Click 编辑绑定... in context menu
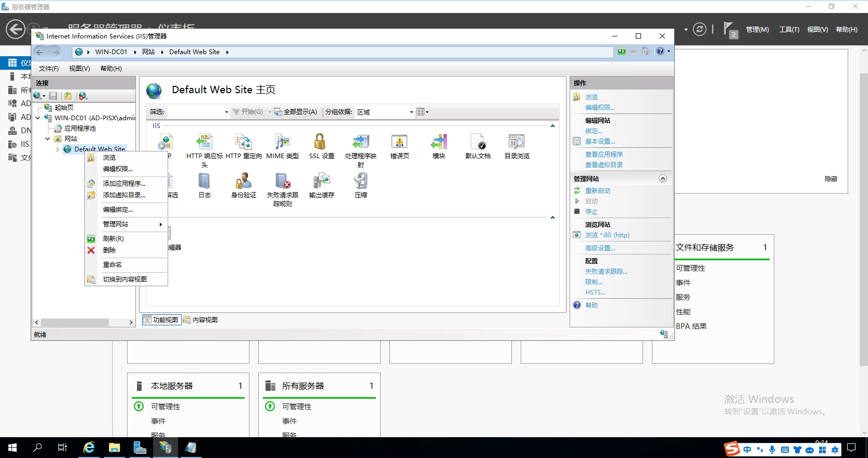The height and width of the screenshot is (458, 868). click(118, 210)
